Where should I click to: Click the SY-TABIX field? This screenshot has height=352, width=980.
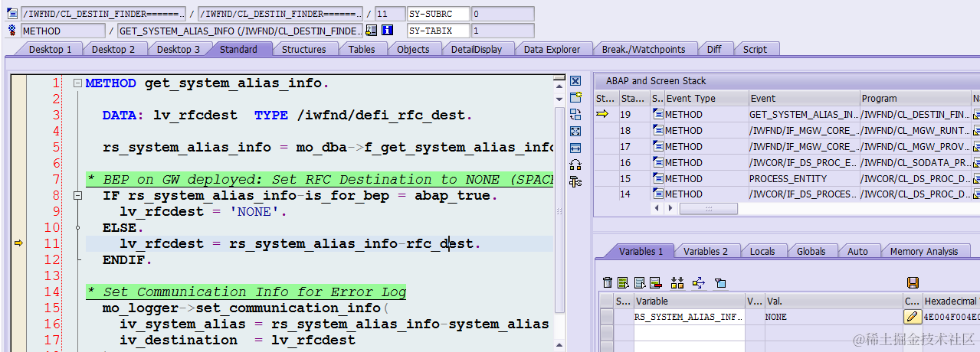point(438,31)
